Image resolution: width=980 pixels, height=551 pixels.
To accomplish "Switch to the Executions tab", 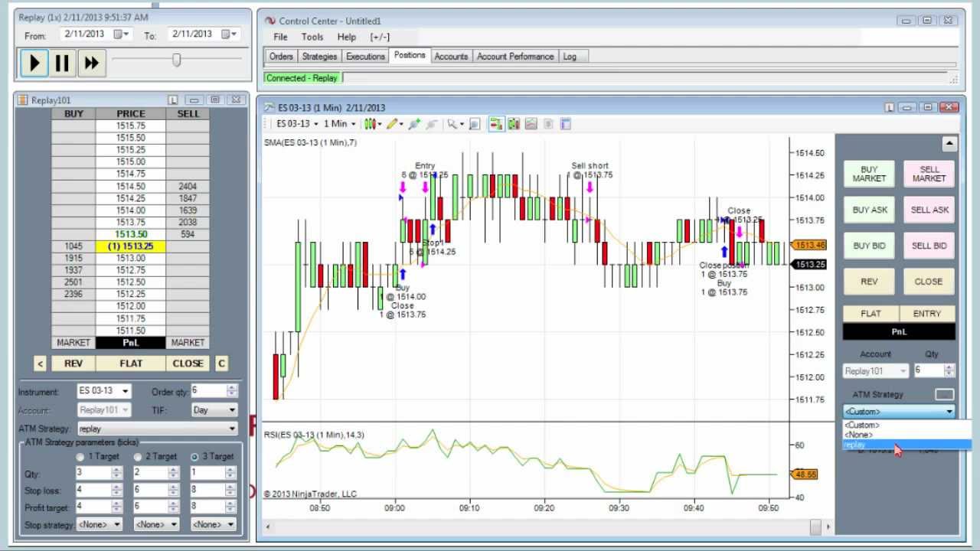I will click(365, 57).
